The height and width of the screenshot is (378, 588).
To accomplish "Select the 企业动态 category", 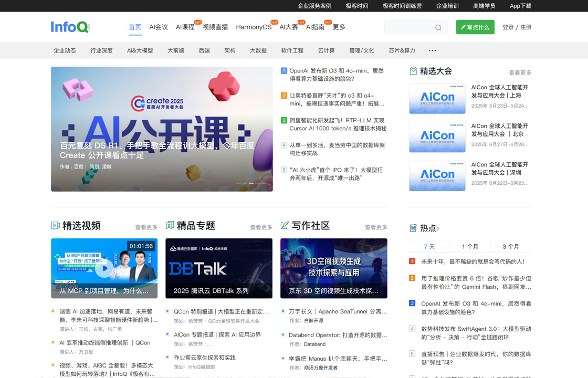I will 65,50.
